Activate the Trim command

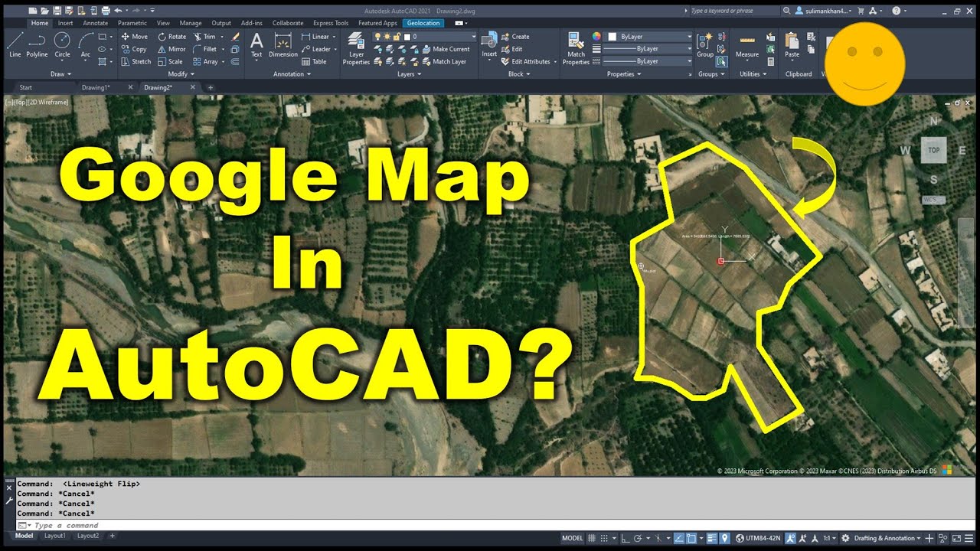(x=204, y=37)
